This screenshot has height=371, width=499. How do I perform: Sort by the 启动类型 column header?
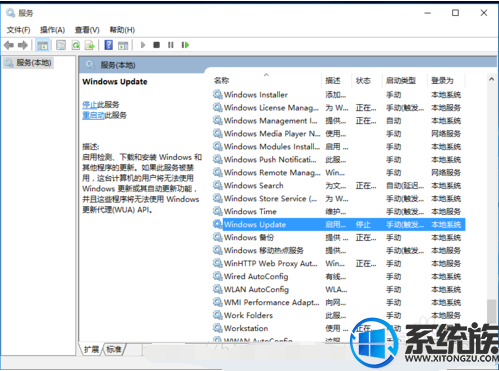click(401, 80)
